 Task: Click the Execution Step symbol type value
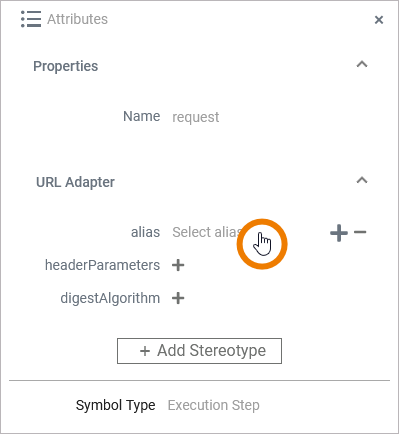coord(213,405)
